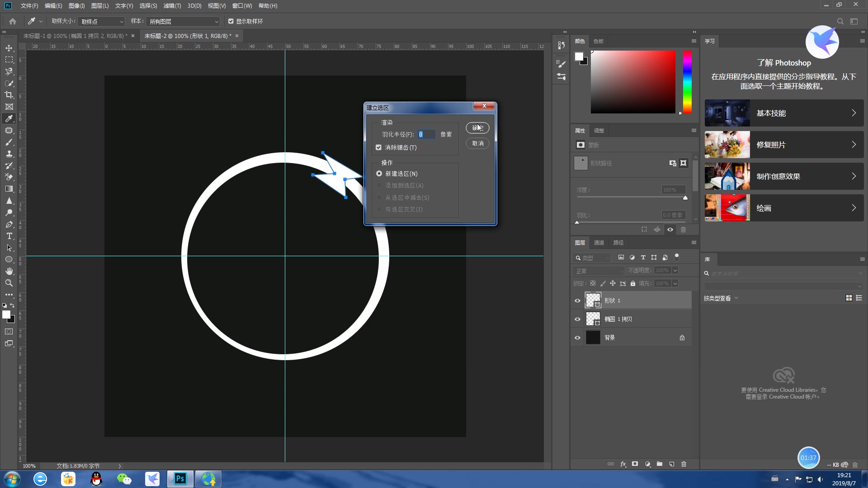Select the Zoom tool in toolbar
868x488 pixels.
click(x=9, y=283)
